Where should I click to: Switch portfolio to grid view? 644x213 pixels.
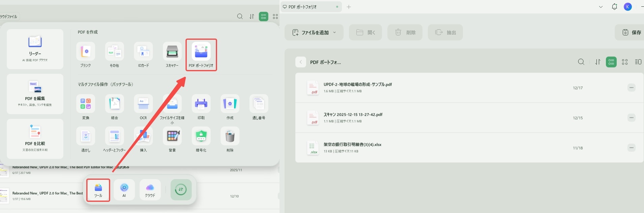(625, 62)
